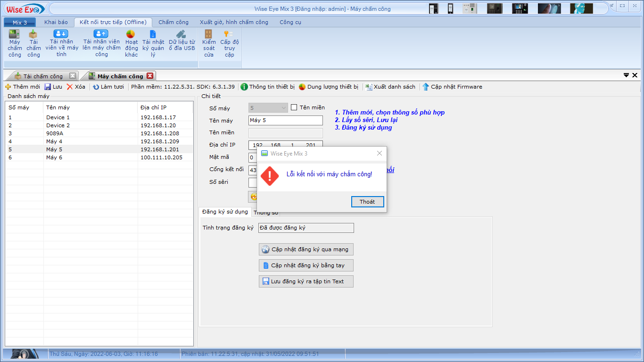The image size is (644, 362).
Task: Open Hoạt động khác pie chart icon
Action: tap(131, 34)
